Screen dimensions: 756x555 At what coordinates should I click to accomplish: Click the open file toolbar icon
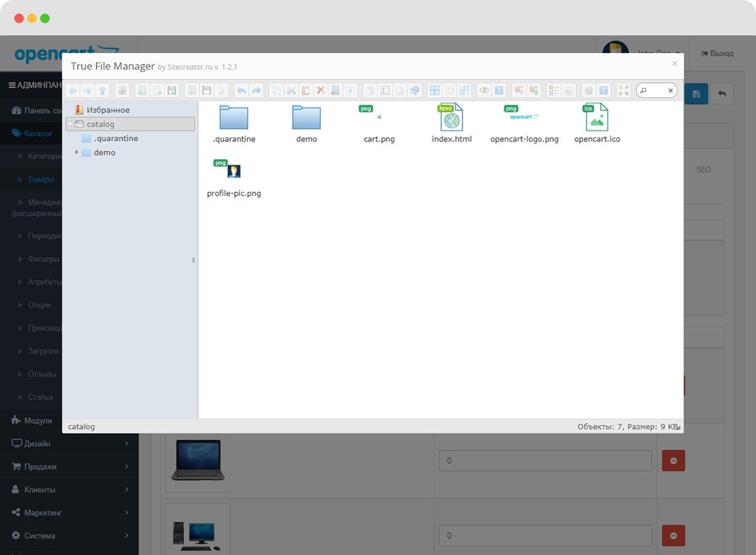192,90
